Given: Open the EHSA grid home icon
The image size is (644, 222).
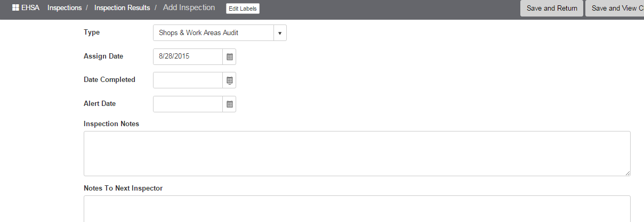Looking at the screenshot, I should pos(15,8).
